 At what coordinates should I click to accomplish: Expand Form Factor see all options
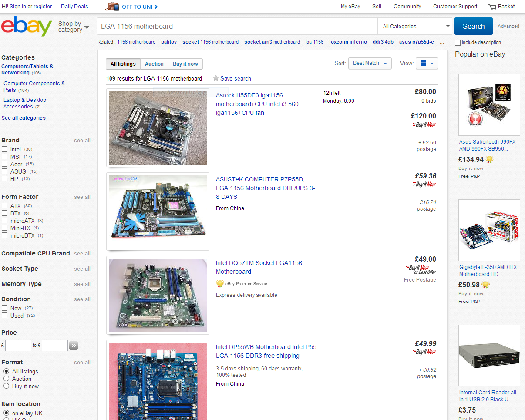[x=82, y=197]
